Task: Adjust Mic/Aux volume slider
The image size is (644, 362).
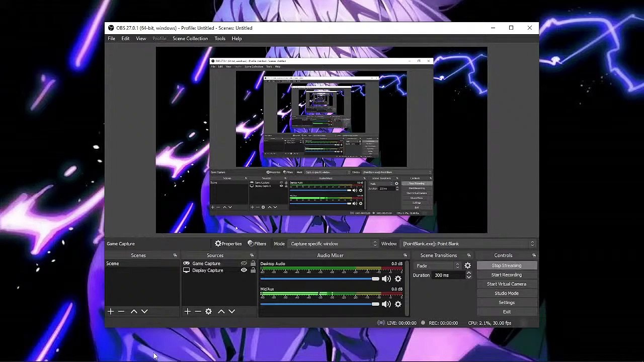Action: (x=320, y=304)
